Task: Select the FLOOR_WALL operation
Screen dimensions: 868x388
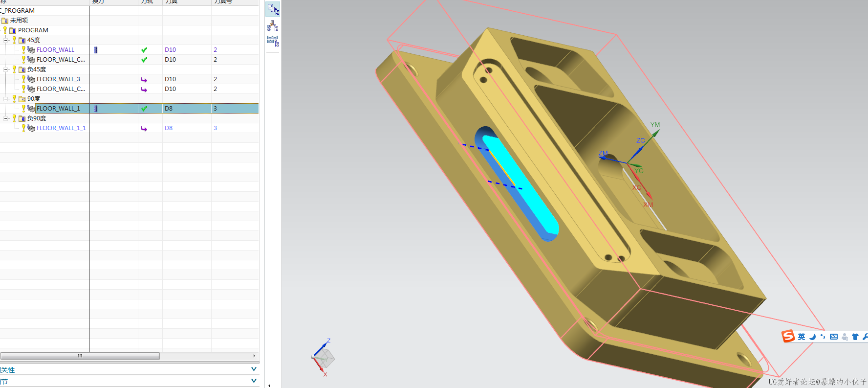Action: (x=55, y=50)
